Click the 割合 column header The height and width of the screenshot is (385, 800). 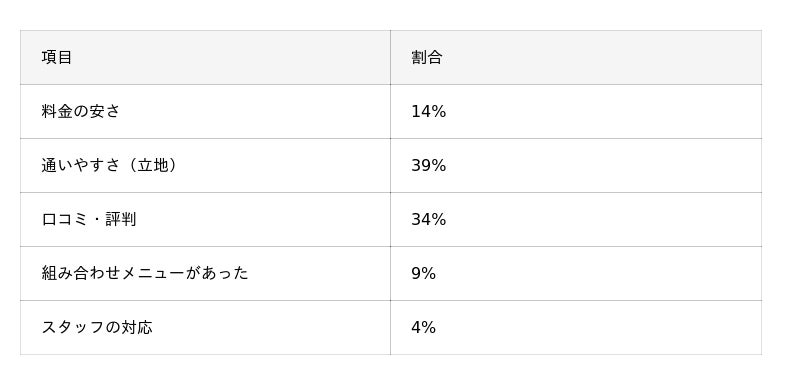click(x=576, y=58)
